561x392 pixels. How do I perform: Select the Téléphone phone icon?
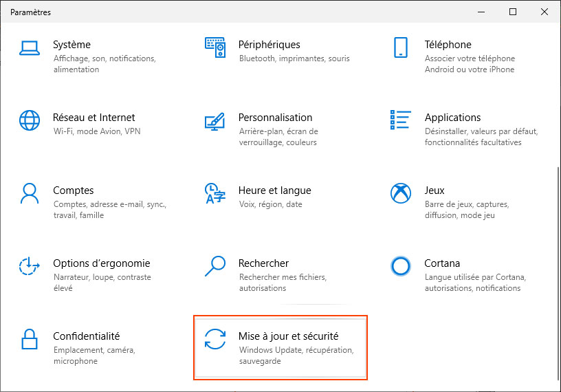coord(401,48)
